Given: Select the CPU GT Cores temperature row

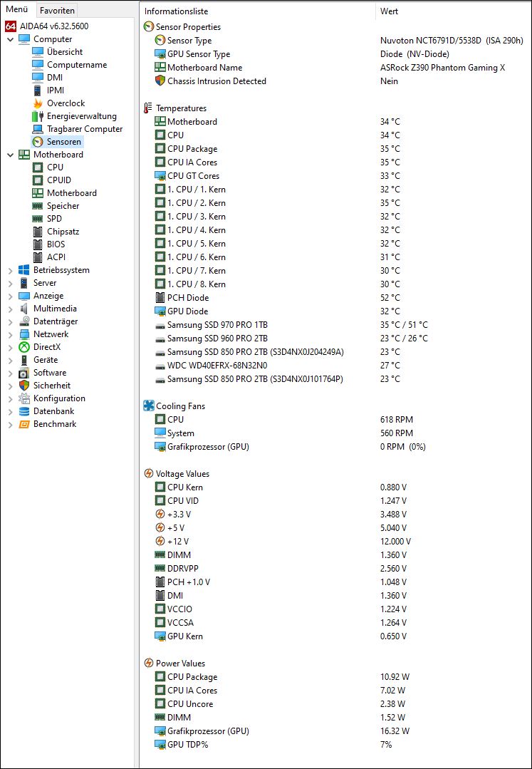Looking at the screenshot, I should (335, 175).
